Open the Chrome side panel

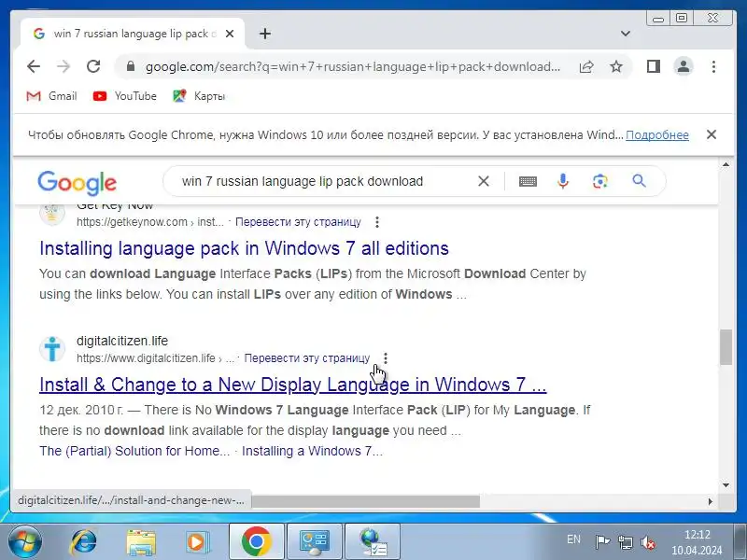pyautogui.click(x=653, y=66)
